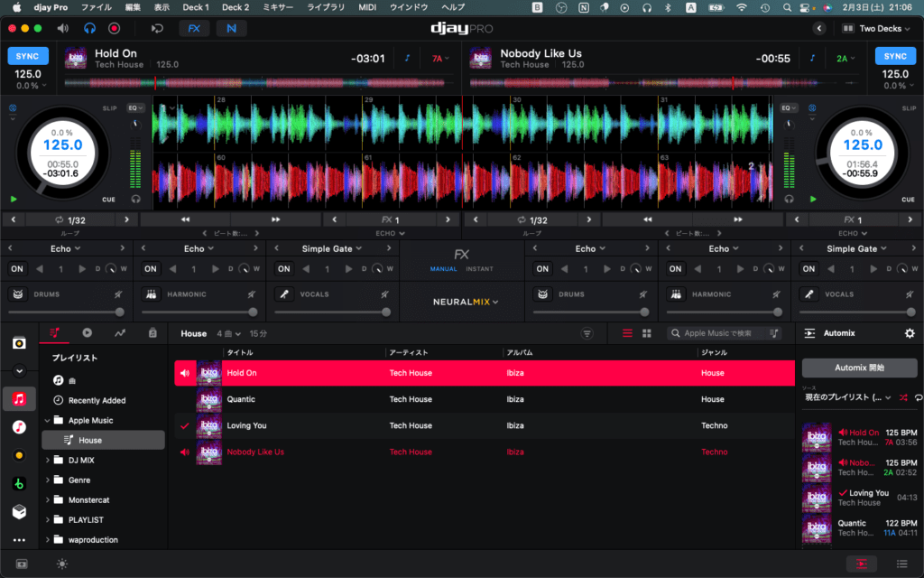Expand the DJ MIX folder

(47, 460)
